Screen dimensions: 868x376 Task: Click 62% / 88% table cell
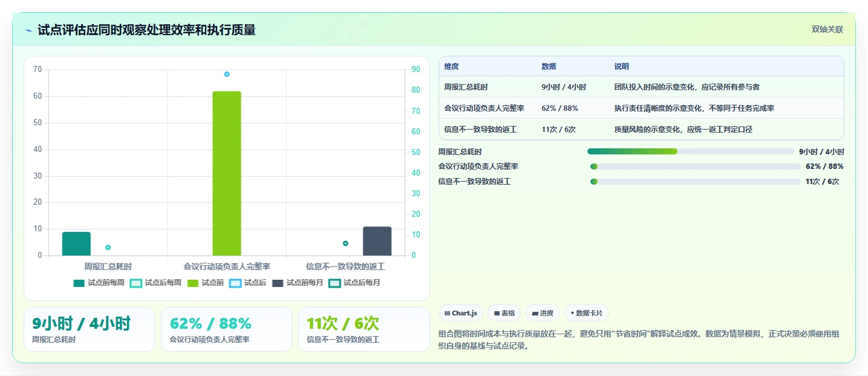click(560, 108)
